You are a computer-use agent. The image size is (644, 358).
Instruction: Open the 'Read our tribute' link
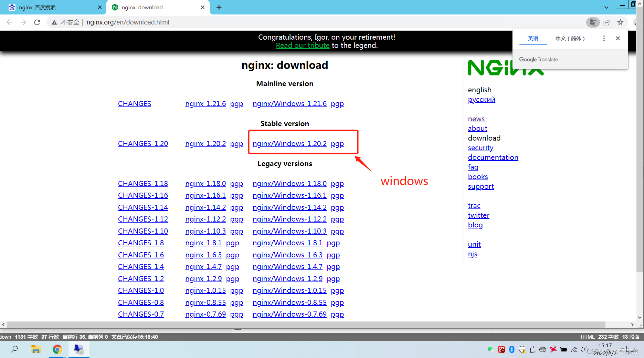pyautogui.click(x=303, y=45)
